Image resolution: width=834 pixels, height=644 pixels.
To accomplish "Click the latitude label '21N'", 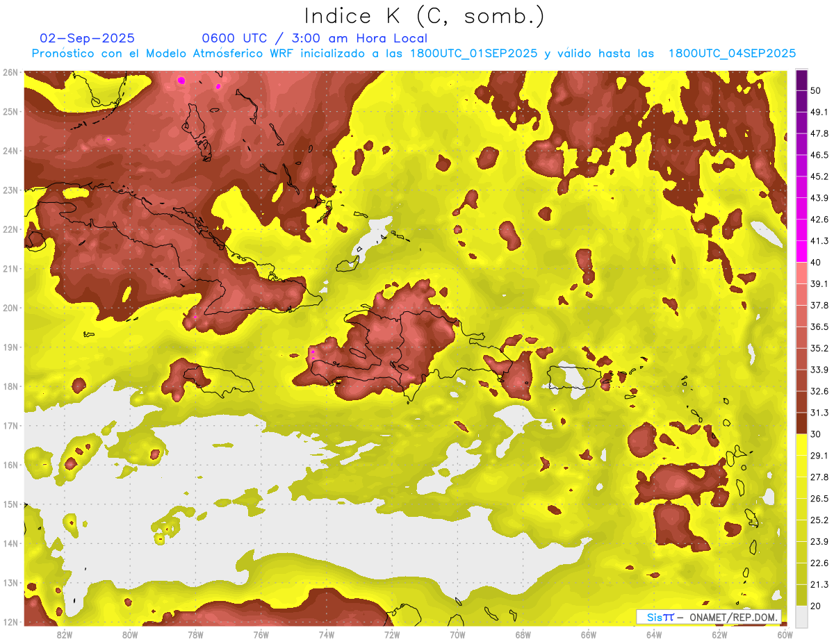I will point(10,268).
